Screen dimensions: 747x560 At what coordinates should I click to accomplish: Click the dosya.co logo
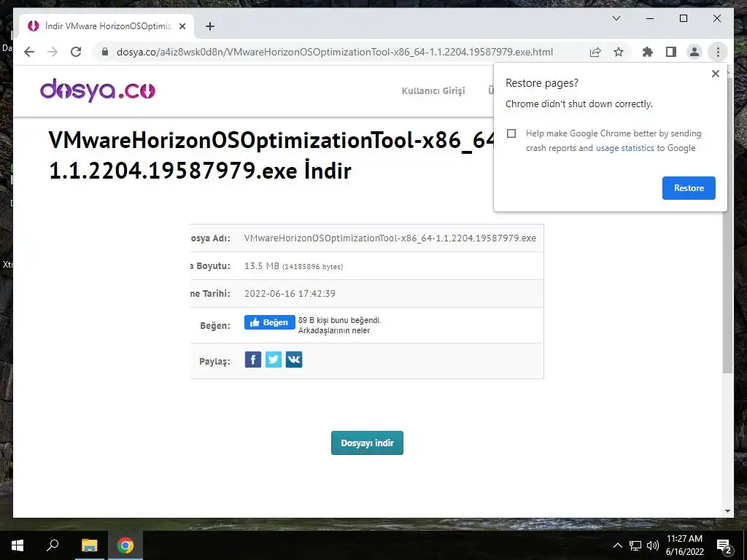click(x=98, y=90)
